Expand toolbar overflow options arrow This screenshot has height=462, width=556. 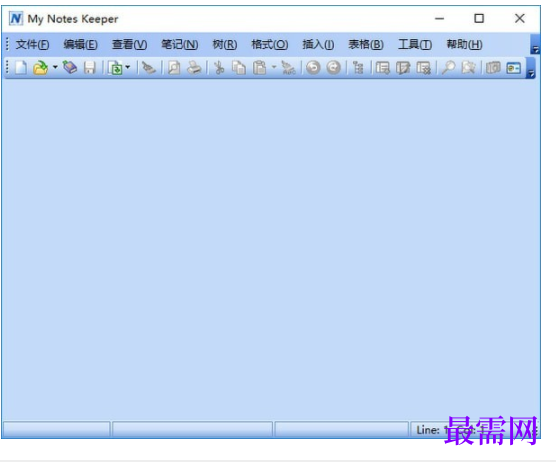[531, 68]
